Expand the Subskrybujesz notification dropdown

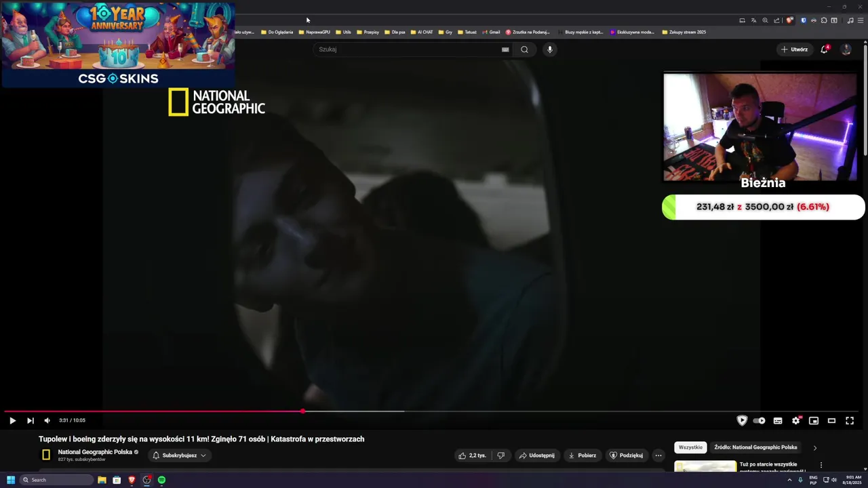[x=179, y=455]
